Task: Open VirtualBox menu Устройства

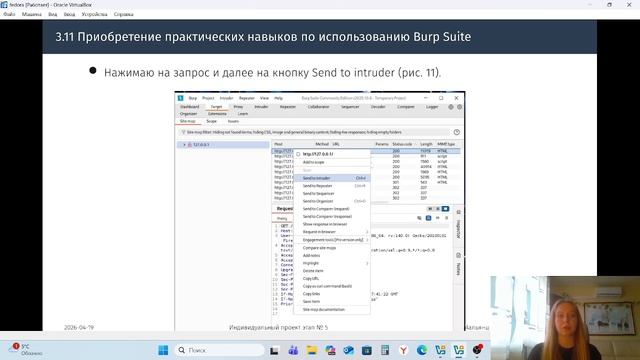Action: [x=94, y=14]
